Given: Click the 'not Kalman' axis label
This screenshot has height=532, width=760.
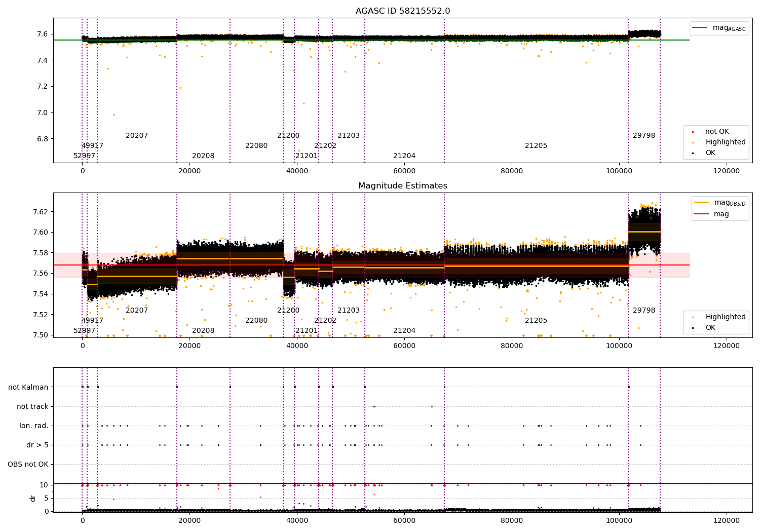Looking at the screenshot, I should (28, 388).
